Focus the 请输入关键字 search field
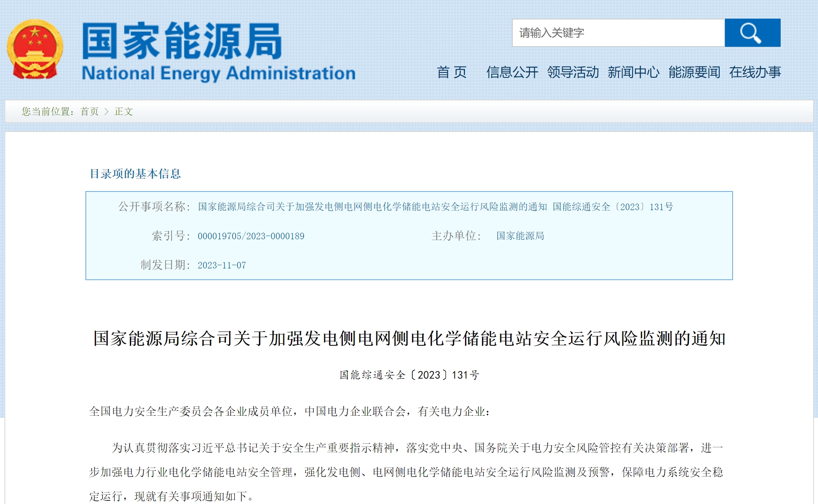The image size is (818, 504). pyautogui.click(x=618, y=33)
